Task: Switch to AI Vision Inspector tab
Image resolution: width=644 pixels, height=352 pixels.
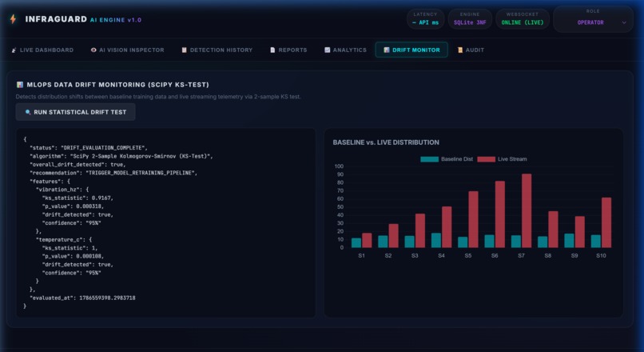Action: (127, 50)
